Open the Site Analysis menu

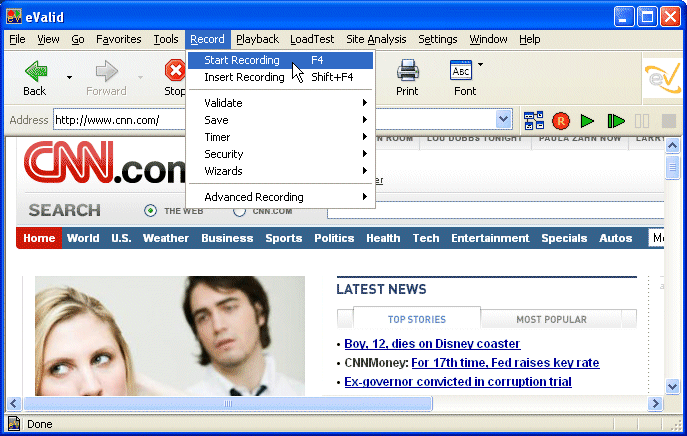coord(376,39)
